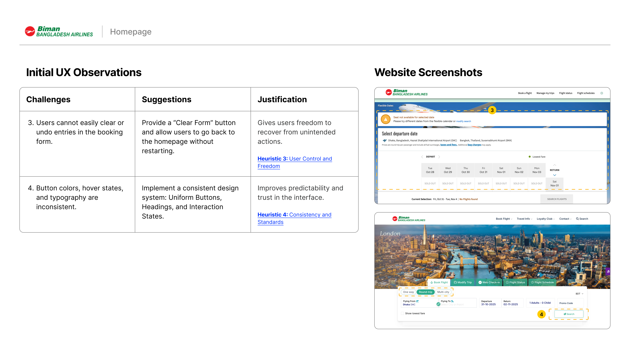Screen dimensions: 644x362
Task: Open the Loyalty Club dropdown menu
Action: (x=546, y=219)
